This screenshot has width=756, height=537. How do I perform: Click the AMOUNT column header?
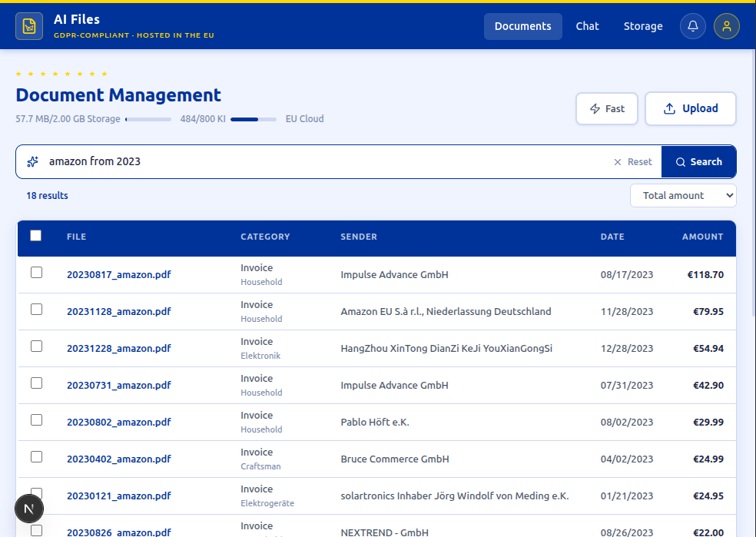[702, 237]
